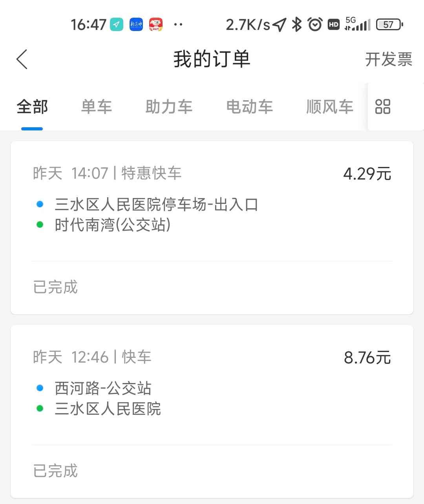Screen dimensions: 424x504
Task: Switch to the 电动车 tab
Action: (250, 106)
